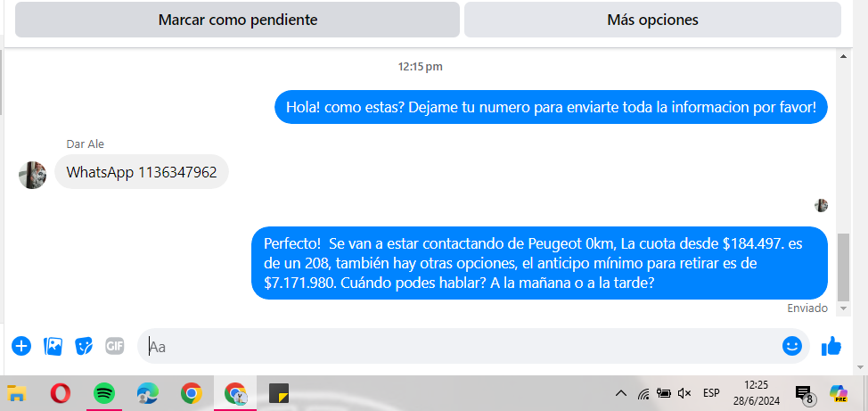The height and width of the screenshot is (411, 868).
Task: Open Spotify from the taskbar
Action: tap(104, 394)
